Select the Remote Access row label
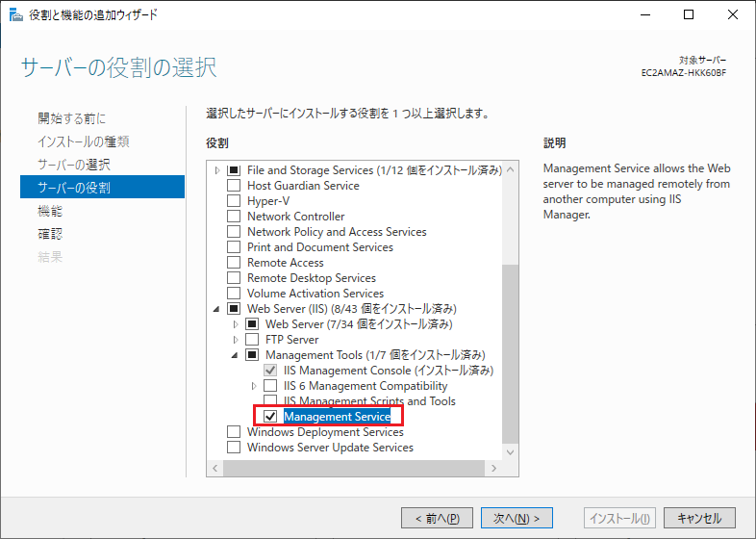 (286, 263)
